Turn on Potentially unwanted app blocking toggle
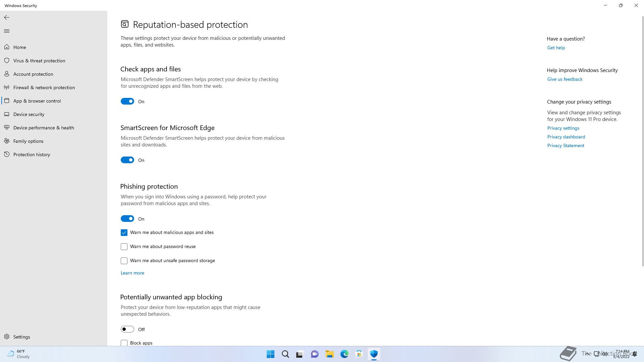The width and height of the screenshot is (644, 362). point(127,329)
